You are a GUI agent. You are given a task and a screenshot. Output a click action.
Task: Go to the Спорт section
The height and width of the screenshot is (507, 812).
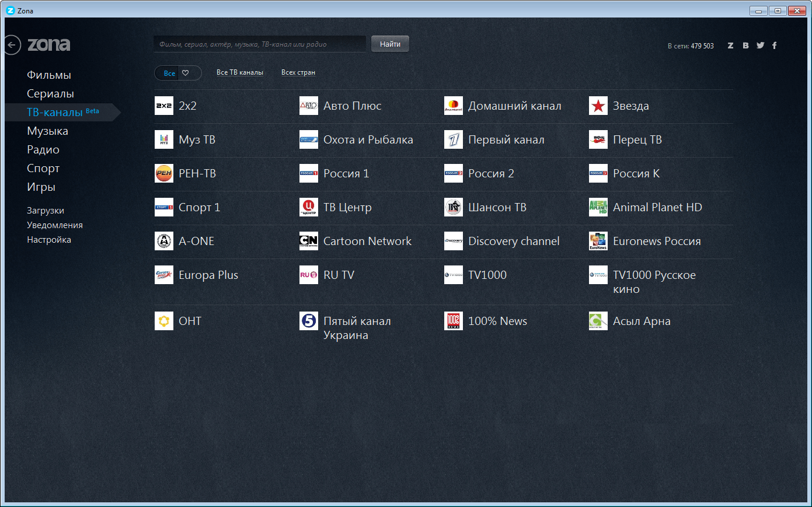(43, 168)
